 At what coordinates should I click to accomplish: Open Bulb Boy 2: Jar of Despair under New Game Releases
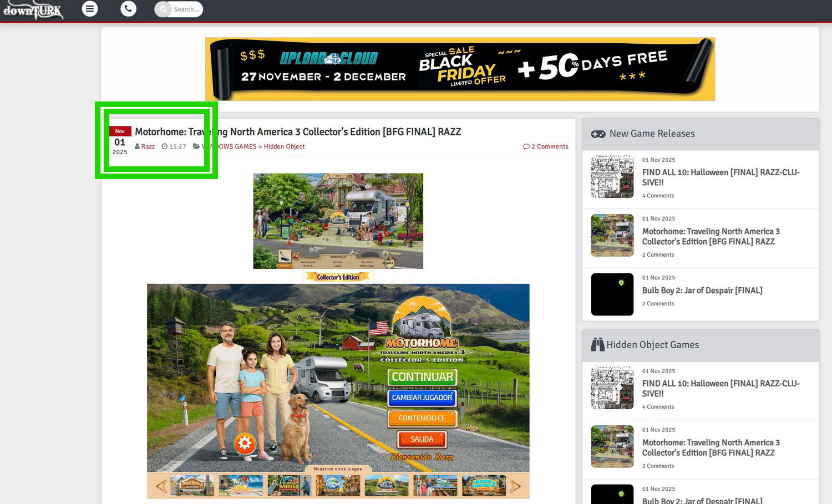702,291
